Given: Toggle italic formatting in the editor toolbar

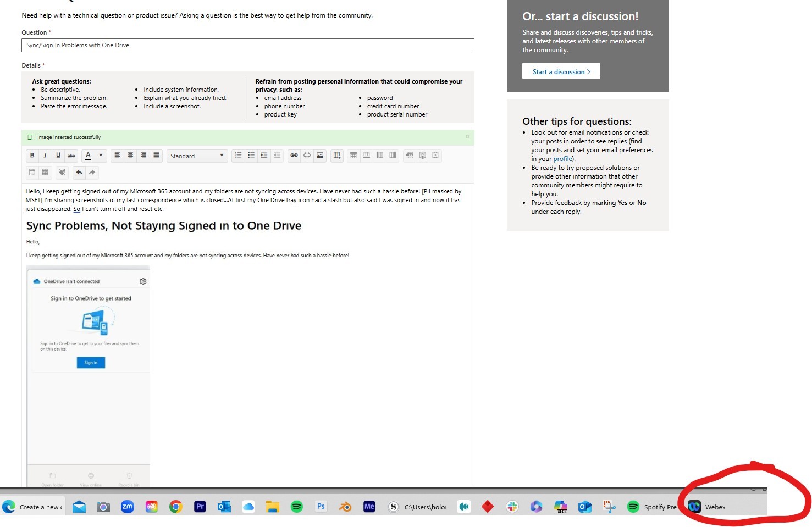Looking at the screenshot, I should tap(45, 156).
